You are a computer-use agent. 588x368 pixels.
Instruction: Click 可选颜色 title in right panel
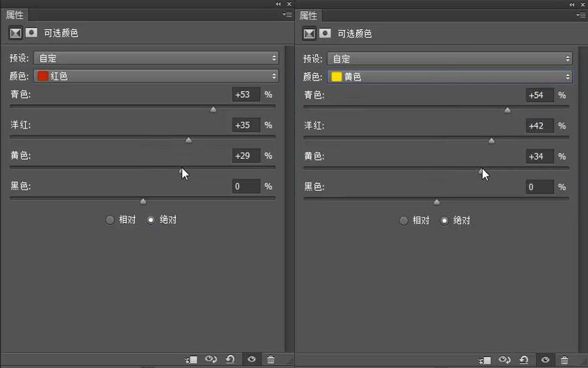tap(354, 34)
